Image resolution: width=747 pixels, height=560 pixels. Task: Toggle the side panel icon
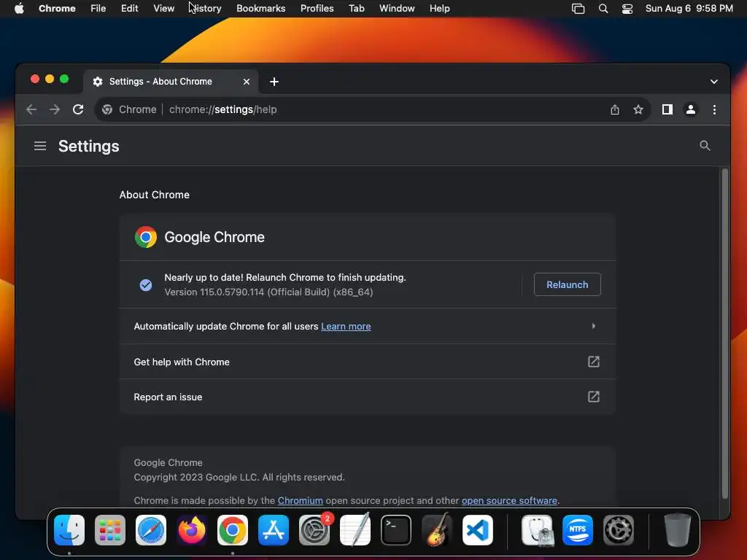[x=667, y=109]
